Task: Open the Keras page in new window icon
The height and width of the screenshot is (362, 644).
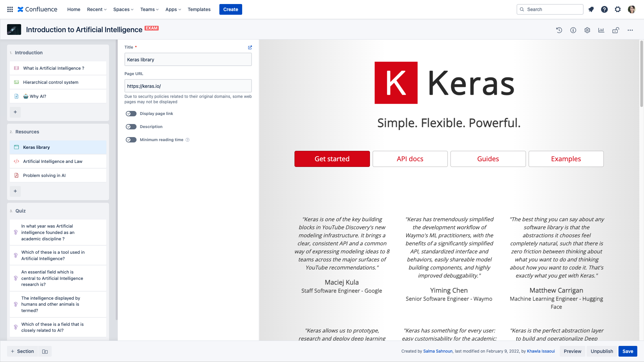Action: [250, 47]
